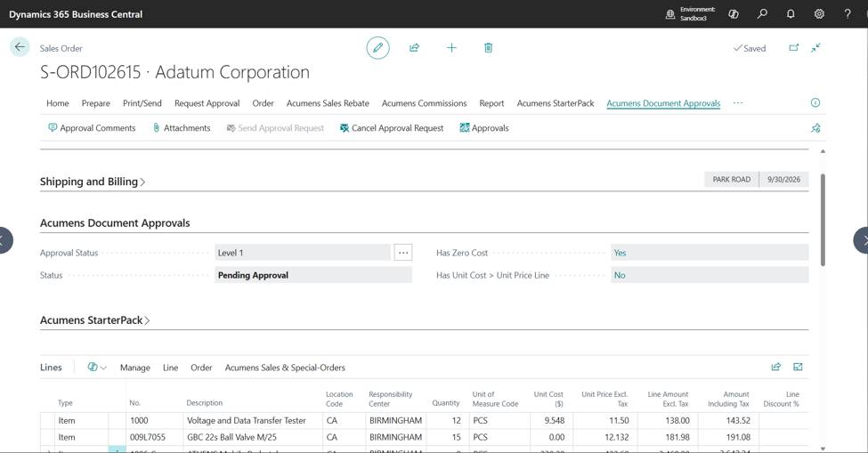Select the Acumens Document Approvals tab
This screenshot has height=453, width=868.
click(663, 103)
